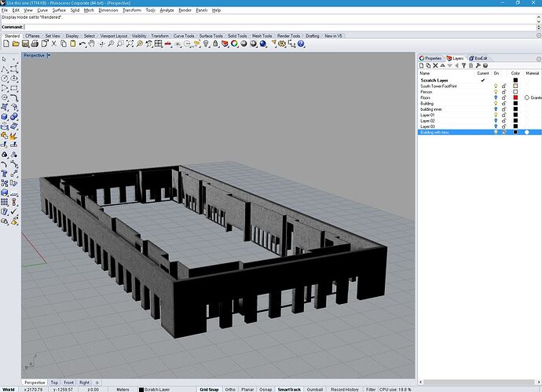Click the New file icon
The height and width of the screenshot is (392, 542).
6,44
